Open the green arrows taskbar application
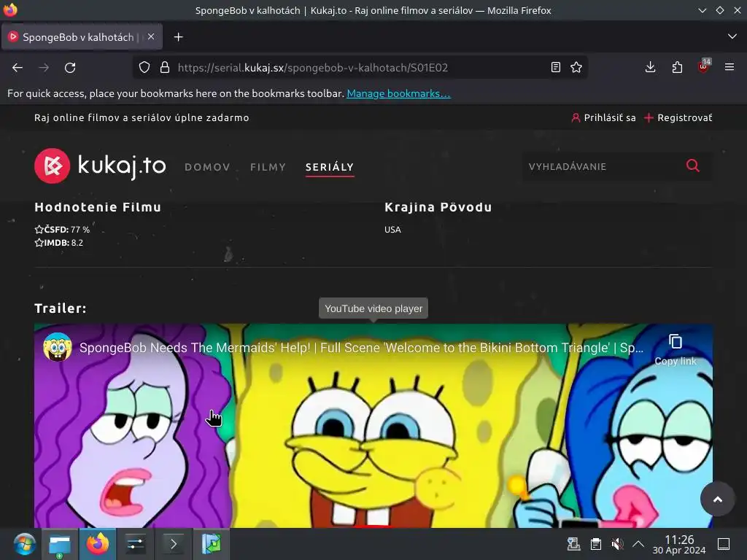Viewport: 747px width, 560px height. 212,544
